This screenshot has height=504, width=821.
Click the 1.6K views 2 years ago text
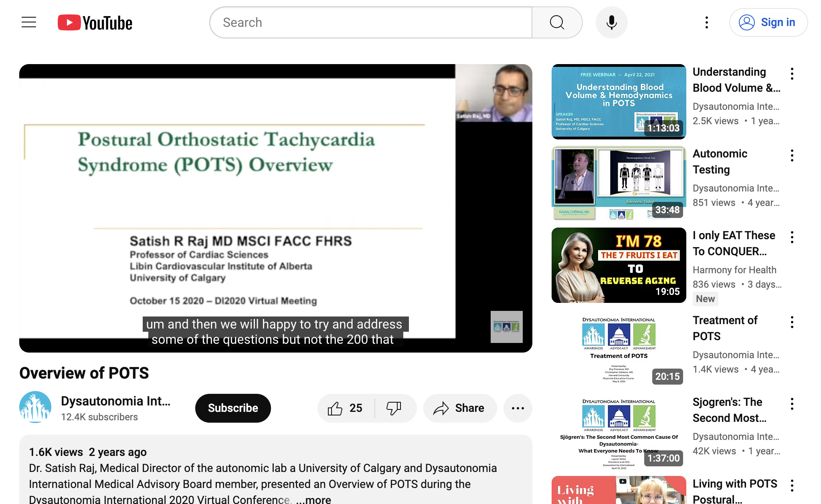pos(88,452)
